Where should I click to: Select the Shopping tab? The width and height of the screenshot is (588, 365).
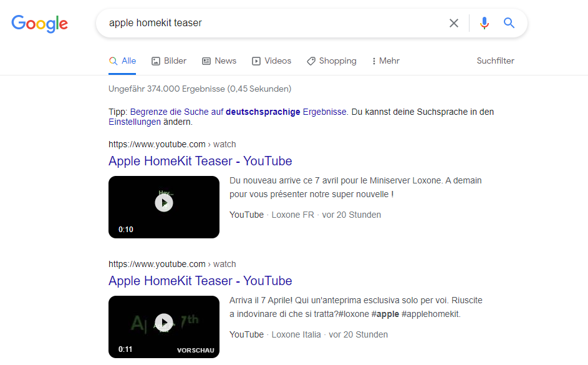click(x=332, y=61)
